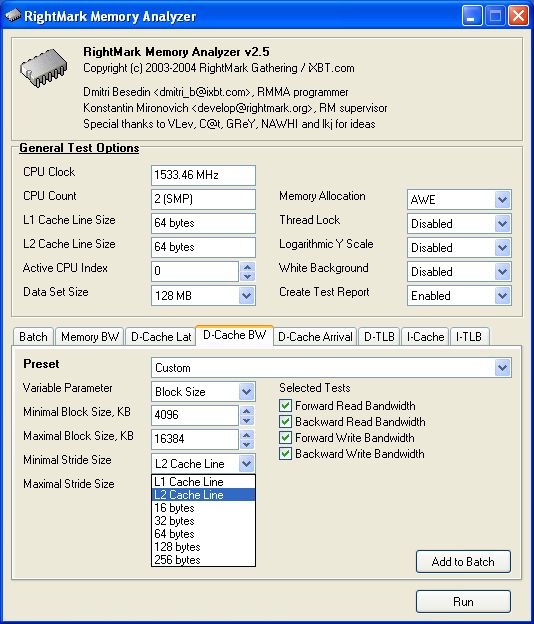Open the Create Test Report dropdown
Image resolution: width=534 pixels, height=624 pixels.
(x=502, y=295)
